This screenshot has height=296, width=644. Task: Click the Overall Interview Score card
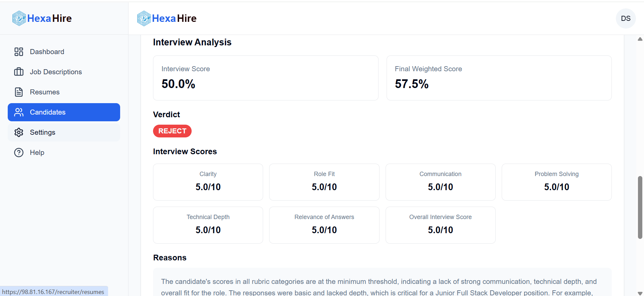[440, 225]
